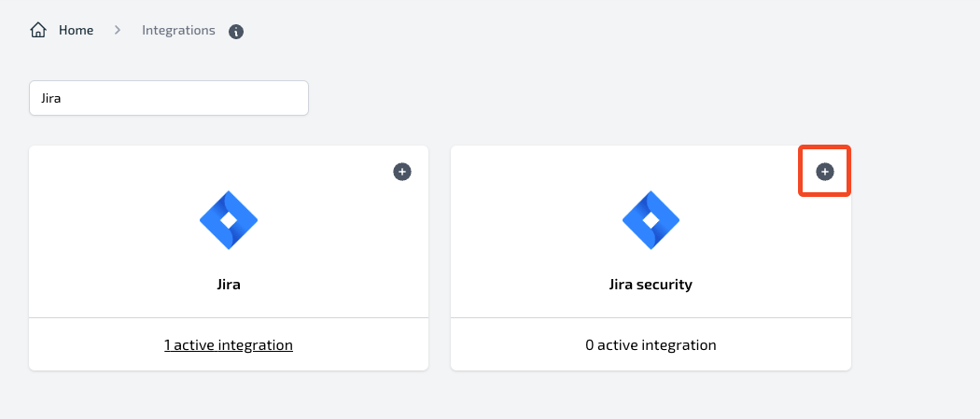
Task: Click the Jira security card's diamond logo
Action: tap(651, 220)
